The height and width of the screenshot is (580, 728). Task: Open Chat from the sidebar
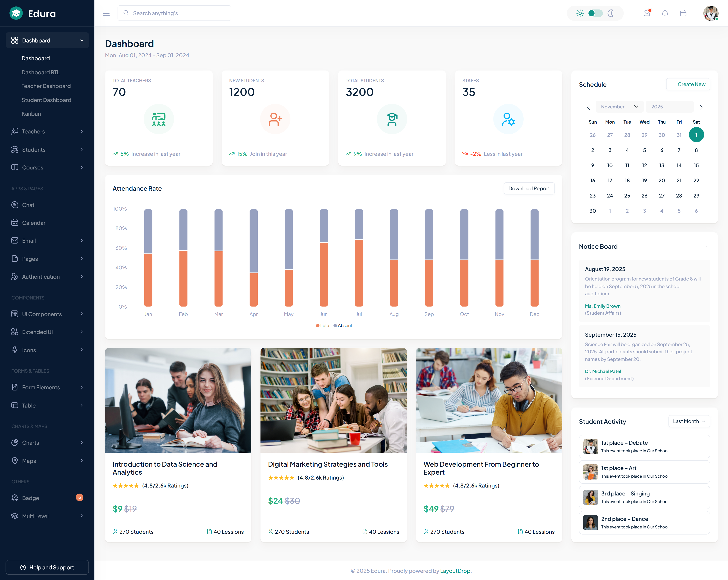(28, 205)
